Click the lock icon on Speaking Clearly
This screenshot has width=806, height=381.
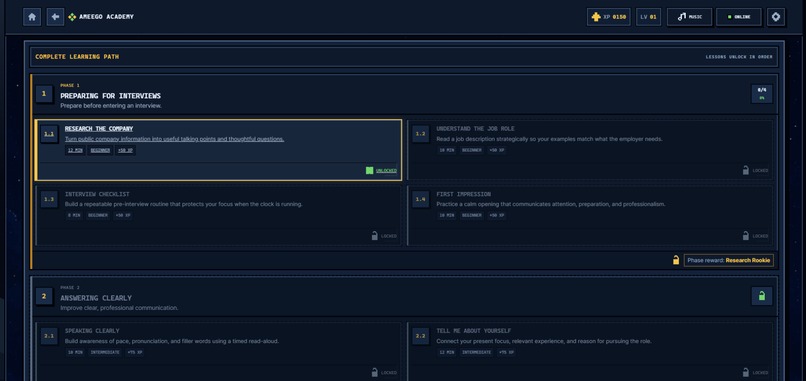(375, 372)
